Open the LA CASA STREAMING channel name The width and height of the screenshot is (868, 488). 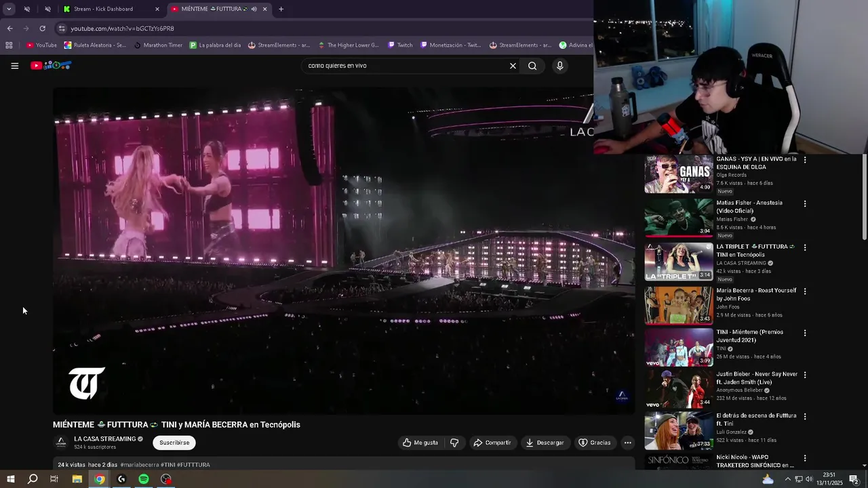[x=104, y=439]
